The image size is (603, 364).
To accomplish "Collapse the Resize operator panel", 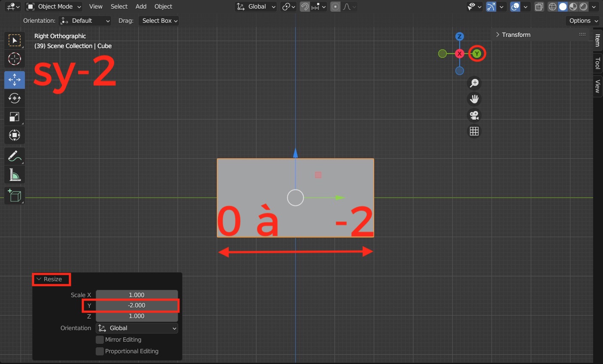I will point(48,279).
